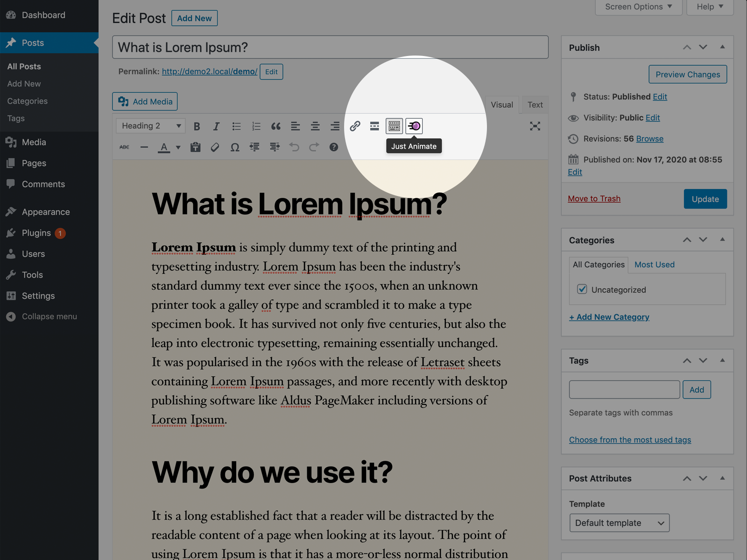Click the Just Animate toolbar button
This screenshot has height=560, width=747.
click(x=414, y=126)
